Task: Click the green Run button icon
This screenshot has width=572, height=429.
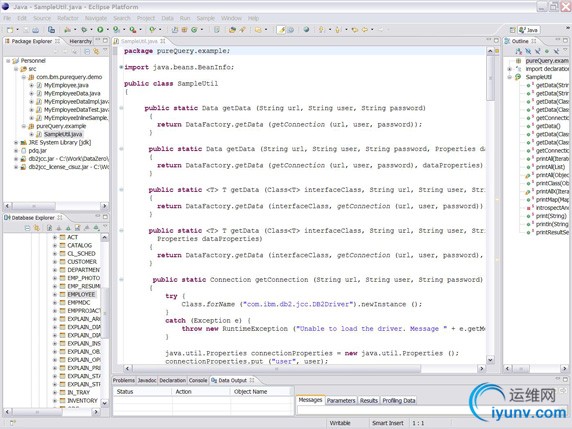Action: click(x=100, y=30)
